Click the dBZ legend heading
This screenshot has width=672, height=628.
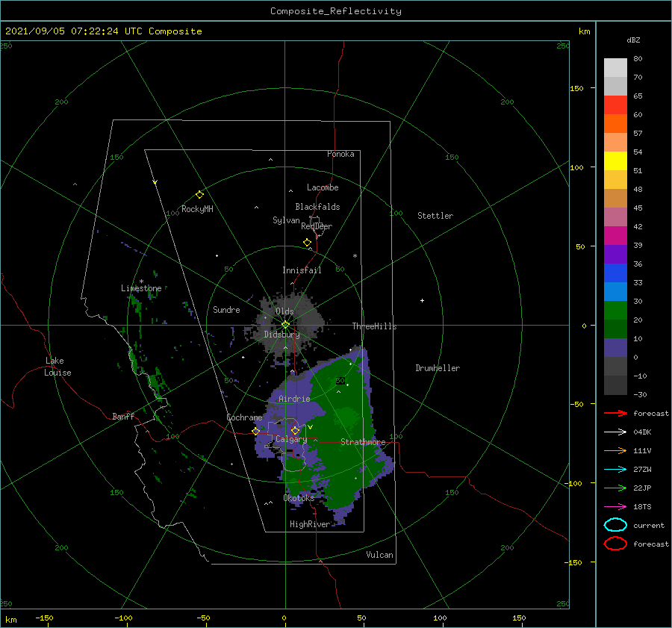coord(633,40)
